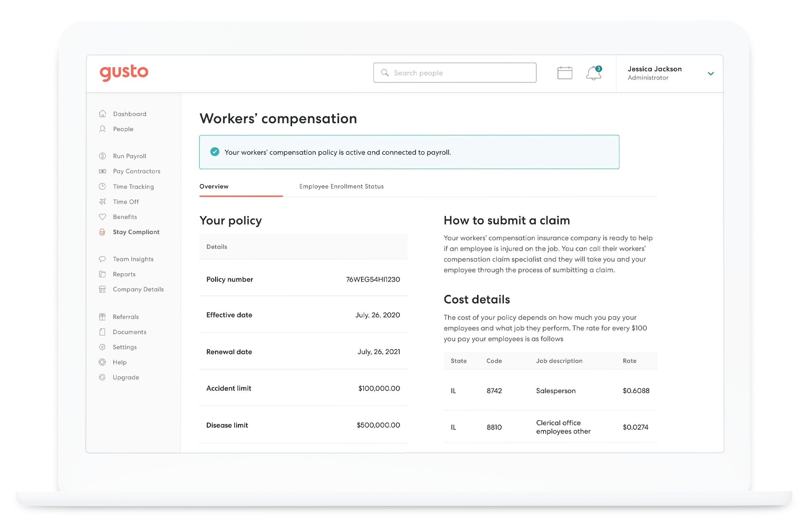Open Stay Compliant in sidebar
The height and width of the screenshot is (532, 807).
pyautogui.click(x=136, y=232)
